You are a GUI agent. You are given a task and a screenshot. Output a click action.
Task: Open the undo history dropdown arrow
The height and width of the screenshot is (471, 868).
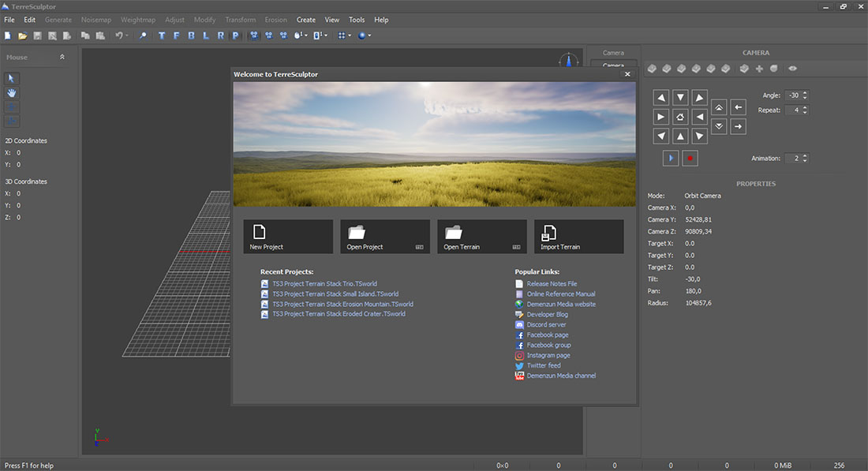pos(127,36)
